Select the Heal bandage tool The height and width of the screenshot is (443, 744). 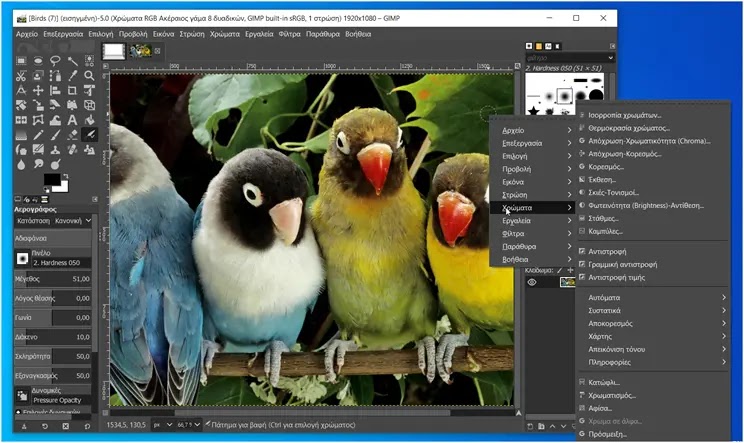tap(72, 150)
